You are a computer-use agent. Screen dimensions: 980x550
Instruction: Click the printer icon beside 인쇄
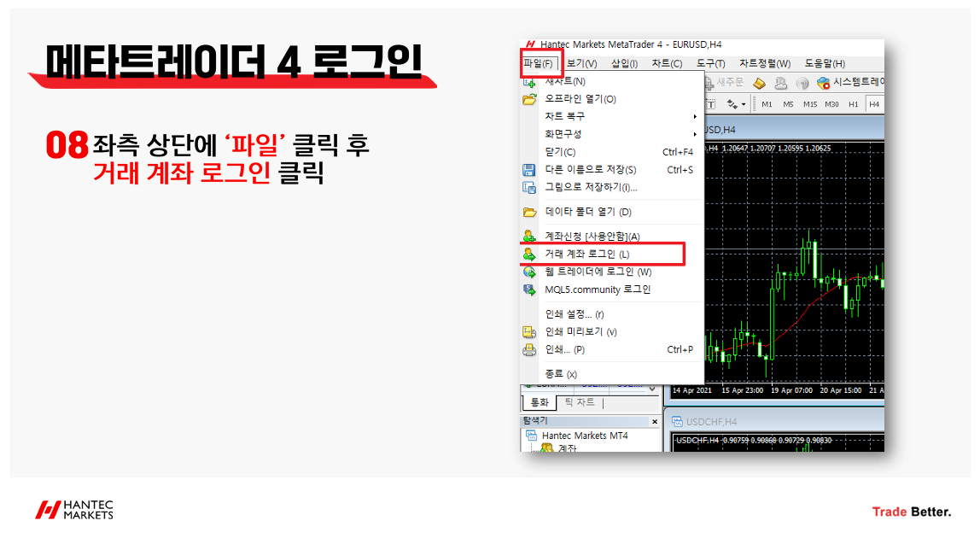click(x=528, y=349)
